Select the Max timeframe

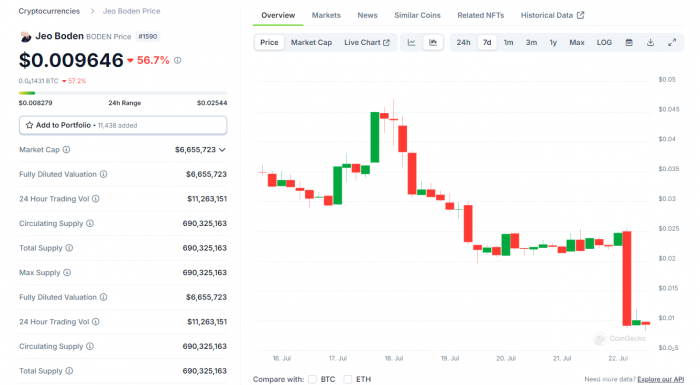click(577, 42)
